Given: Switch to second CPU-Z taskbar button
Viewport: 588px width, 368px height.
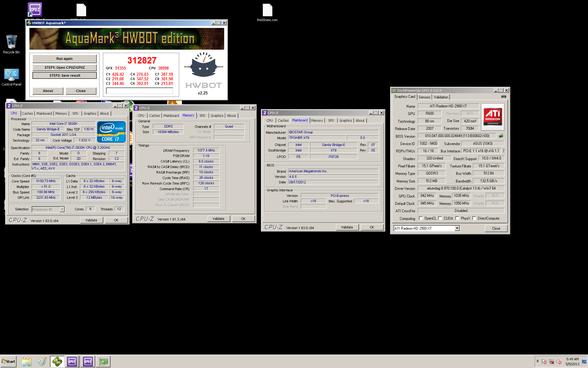Looking at the screenshot, I should coord(88,362).
